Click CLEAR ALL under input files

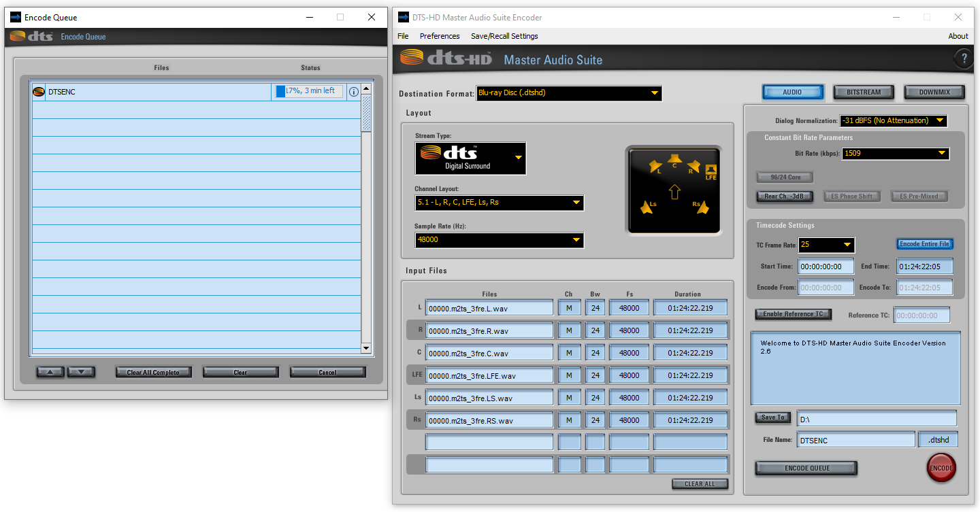(x=700, y=484)
